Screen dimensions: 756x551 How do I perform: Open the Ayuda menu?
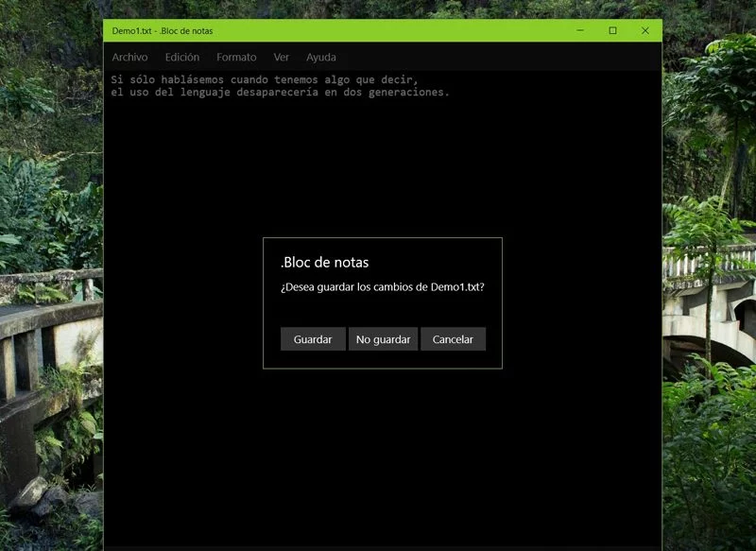pos(321,58)
